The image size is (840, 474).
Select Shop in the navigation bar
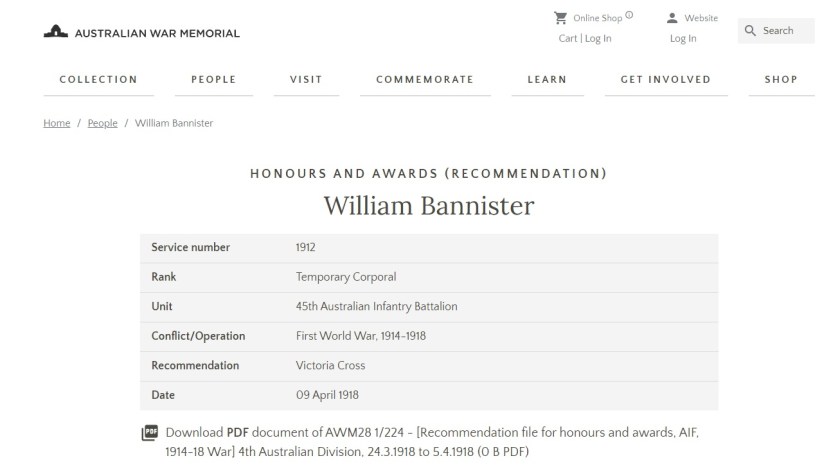780,80
